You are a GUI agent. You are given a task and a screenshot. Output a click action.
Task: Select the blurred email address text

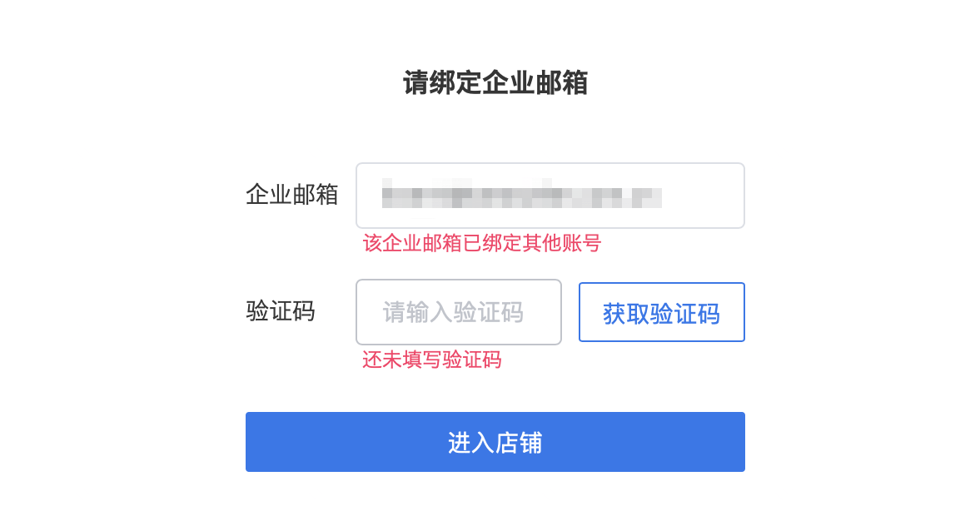[x=520, y=196]
